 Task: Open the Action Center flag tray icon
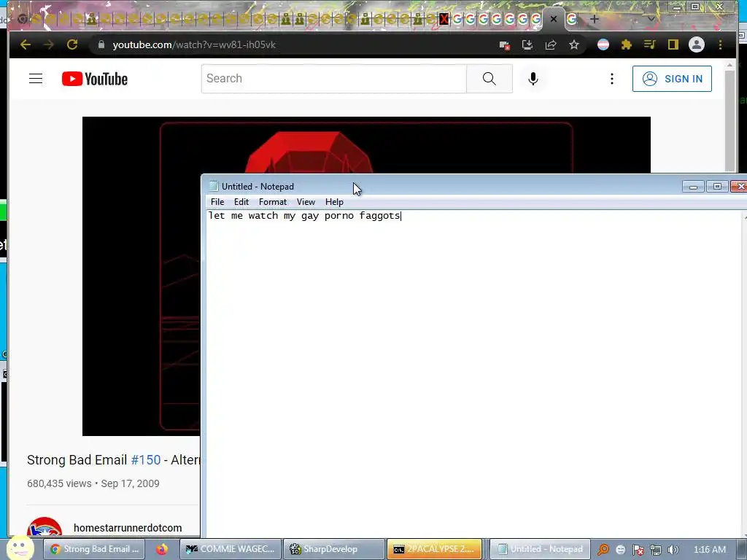click(x=638, y=550)
